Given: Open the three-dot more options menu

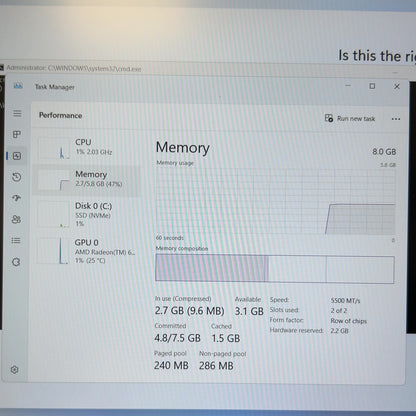Looking at the screenshot, I should pyautogui.click(x=396, y=119).
